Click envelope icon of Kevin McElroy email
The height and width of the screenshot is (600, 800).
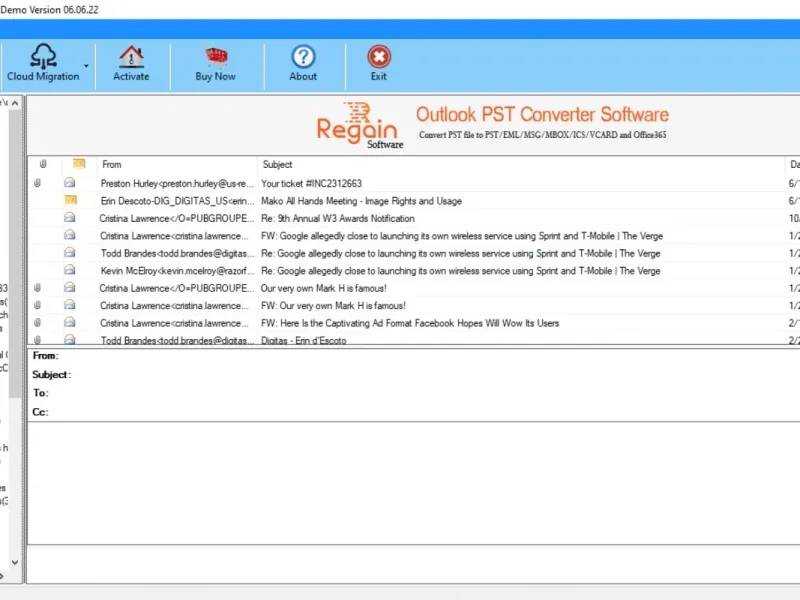(70, 270)
